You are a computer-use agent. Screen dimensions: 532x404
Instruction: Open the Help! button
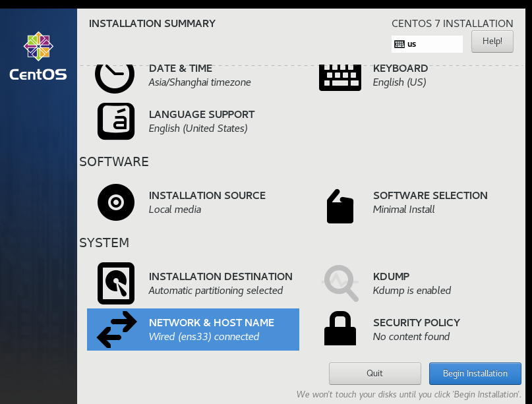point(492,42)
